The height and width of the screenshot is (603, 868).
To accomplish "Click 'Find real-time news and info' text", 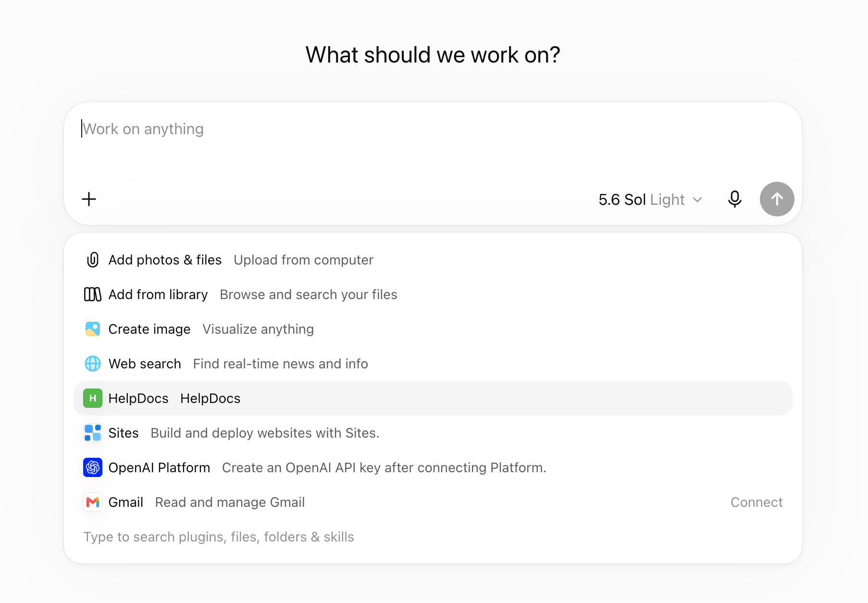I will click(x=281, y=364).
